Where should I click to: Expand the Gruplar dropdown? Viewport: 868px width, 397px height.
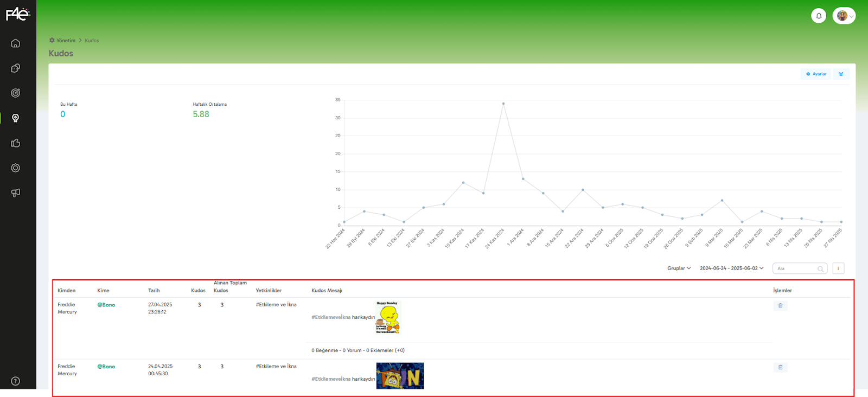point(679,268)
